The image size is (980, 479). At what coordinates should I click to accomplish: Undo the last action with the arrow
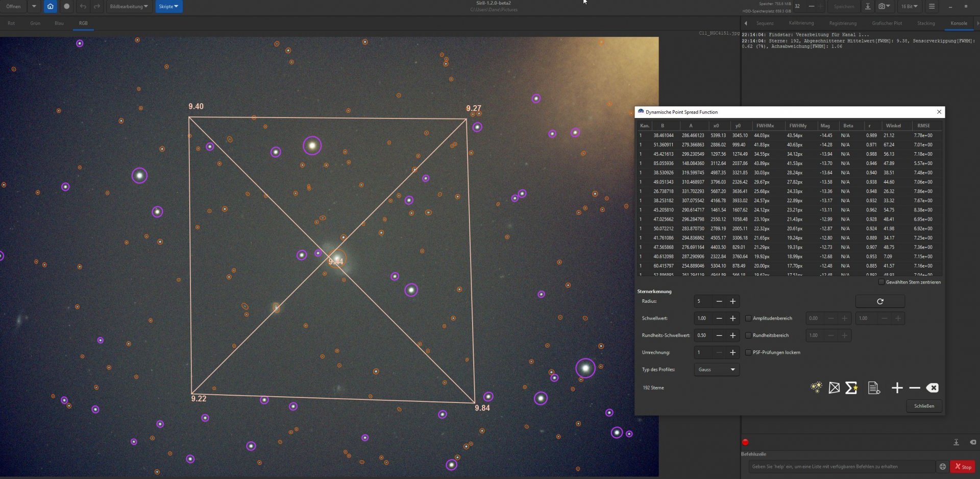[83, 7]
